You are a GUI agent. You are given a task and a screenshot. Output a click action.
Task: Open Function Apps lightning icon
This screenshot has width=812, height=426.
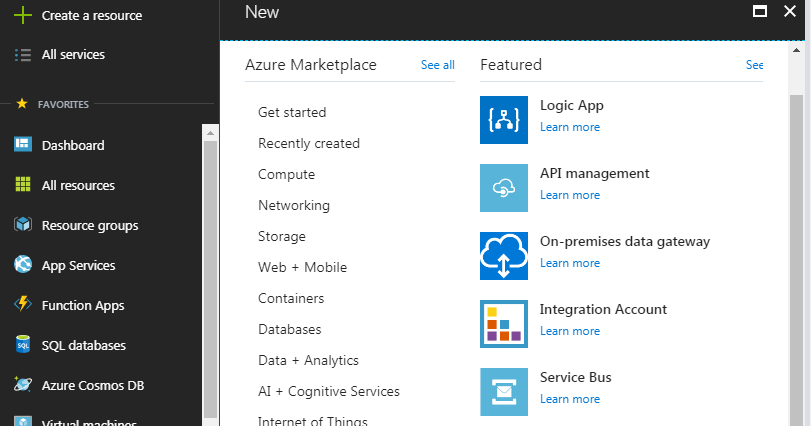pos(23,305)
